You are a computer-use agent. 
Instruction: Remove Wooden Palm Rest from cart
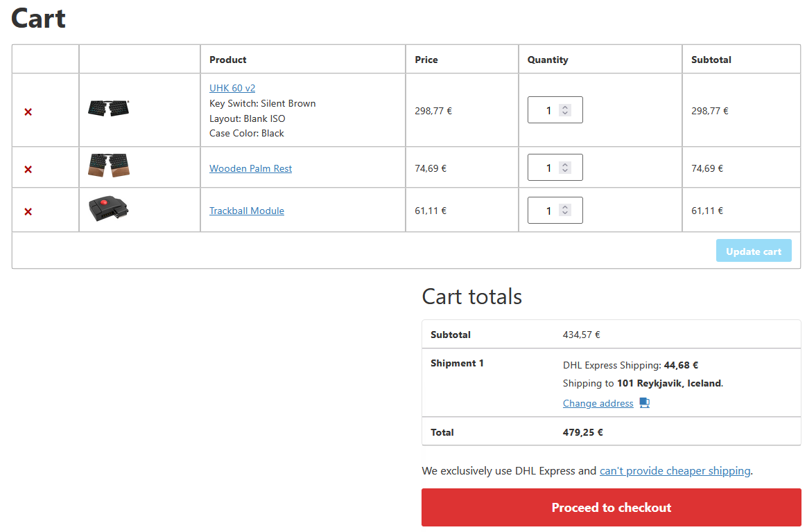(28, 169)
